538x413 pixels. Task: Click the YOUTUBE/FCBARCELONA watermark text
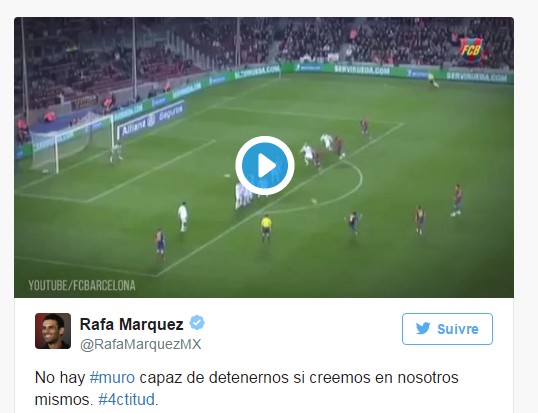point(82,285)
